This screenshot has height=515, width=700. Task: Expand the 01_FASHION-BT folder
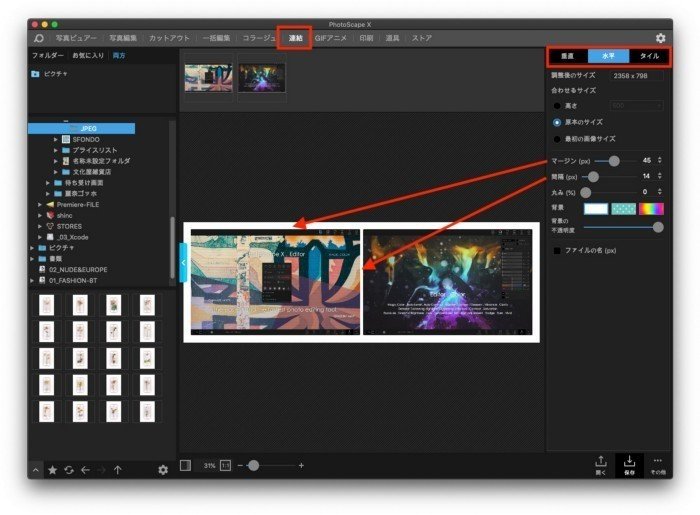tap(32, 281)
